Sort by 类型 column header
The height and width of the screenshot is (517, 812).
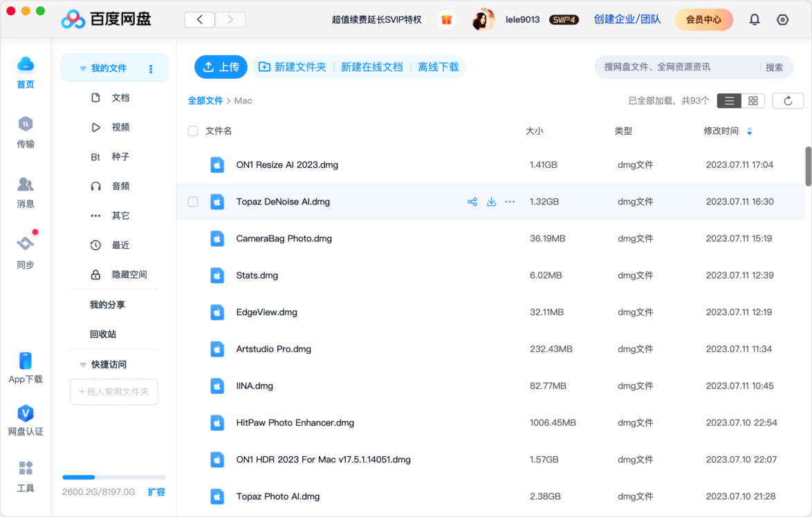623,131
